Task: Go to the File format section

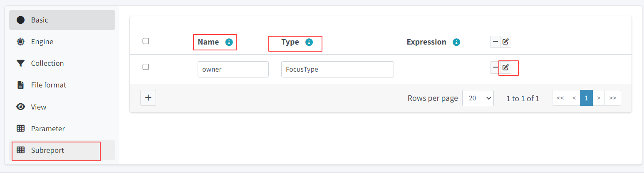Action: click(62, 85)
